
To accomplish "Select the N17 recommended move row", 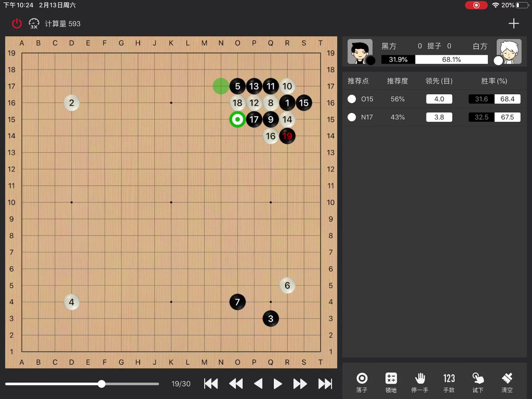I will click(x=434, y=117).
